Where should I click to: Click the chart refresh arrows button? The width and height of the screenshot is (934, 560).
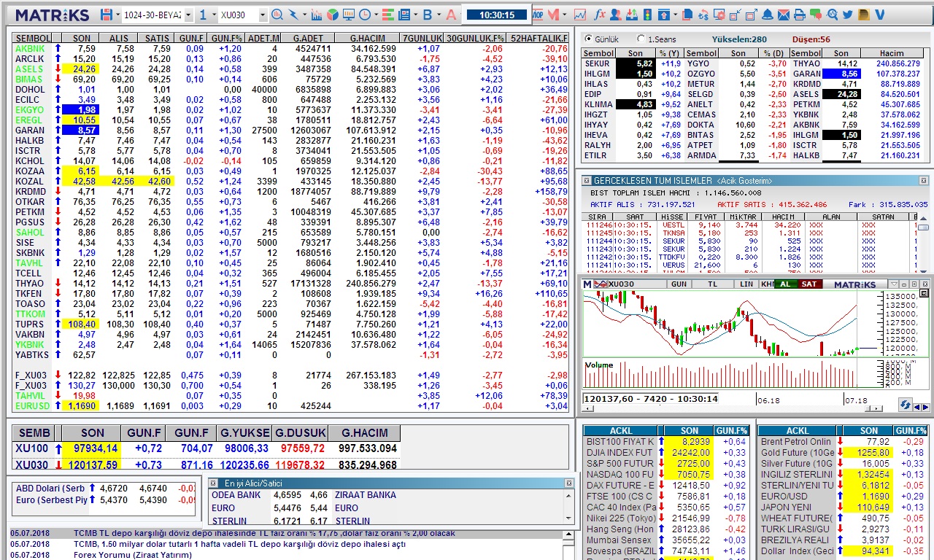coord(905,405)
